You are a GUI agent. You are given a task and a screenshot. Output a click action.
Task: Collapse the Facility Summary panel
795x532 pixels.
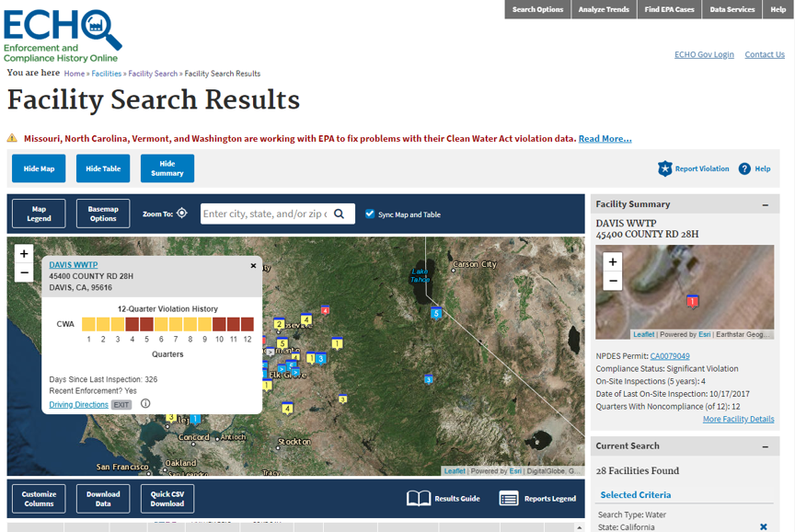point(765,205)
